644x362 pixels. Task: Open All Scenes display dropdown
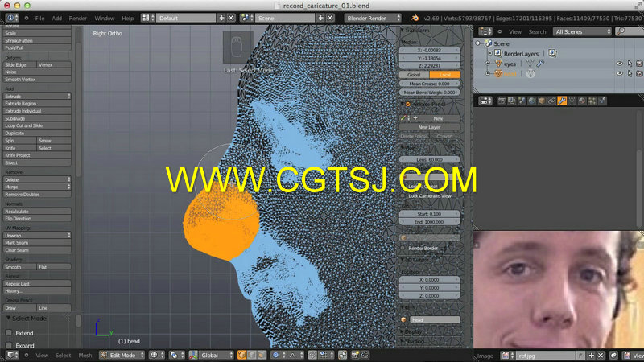click(582, 31)
